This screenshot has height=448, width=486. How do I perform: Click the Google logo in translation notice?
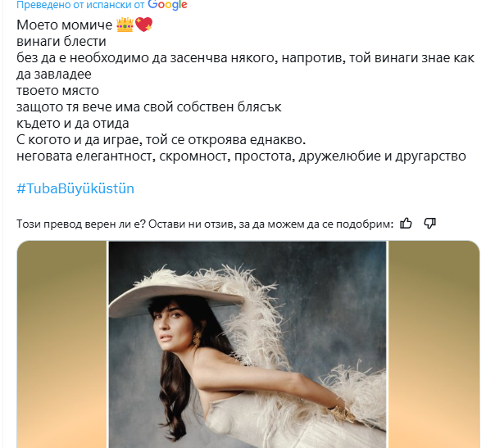coord(167,5)
